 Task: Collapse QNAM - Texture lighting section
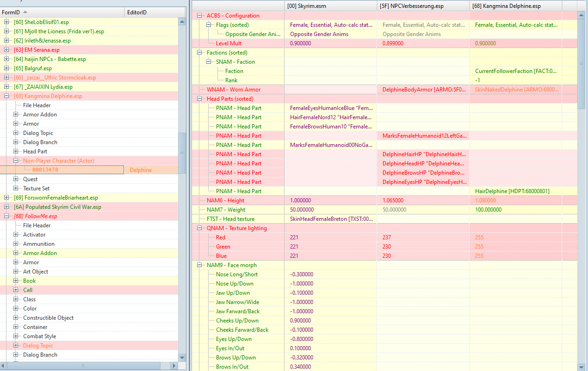click(x=200, y=228)
